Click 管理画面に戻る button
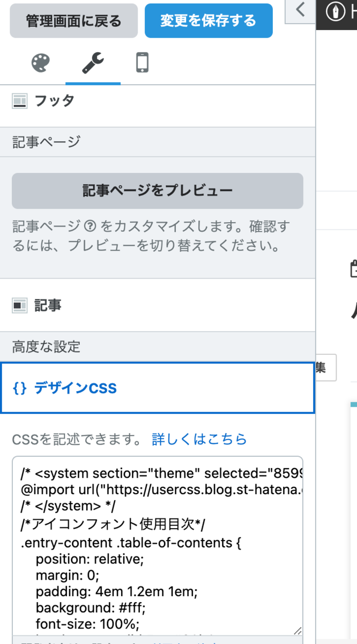This screenshot has height=644, width=357. point(74,21)
